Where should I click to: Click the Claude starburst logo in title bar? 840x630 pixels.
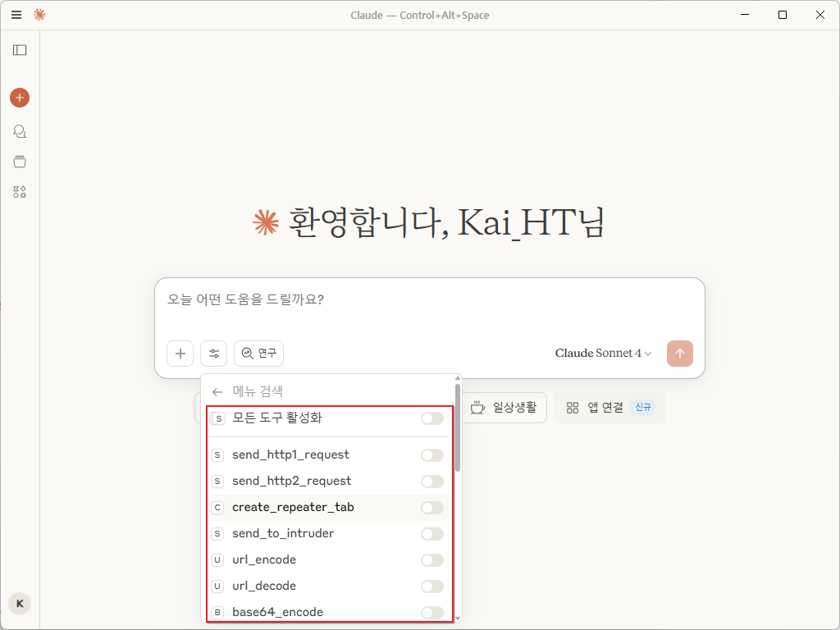[39, 15]
